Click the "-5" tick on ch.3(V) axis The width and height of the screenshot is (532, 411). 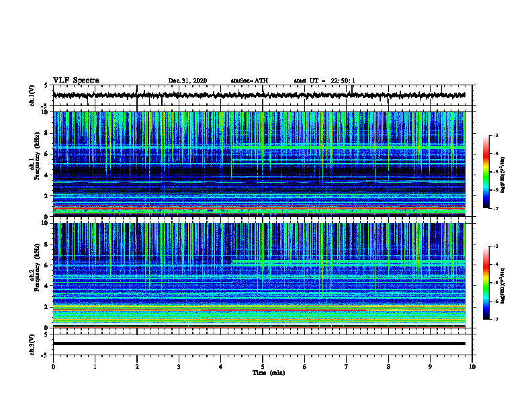[45, 355]
